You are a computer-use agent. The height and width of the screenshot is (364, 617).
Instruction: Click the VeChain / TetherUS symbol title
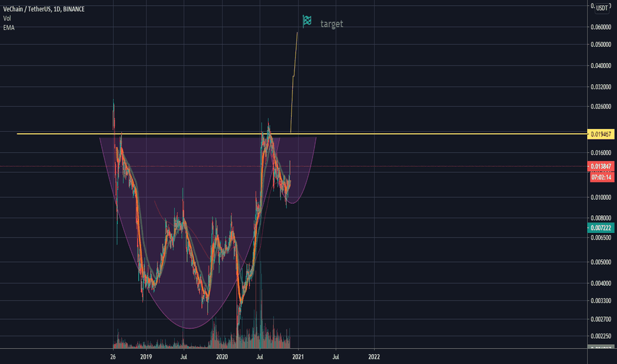[x=44, y=9]
